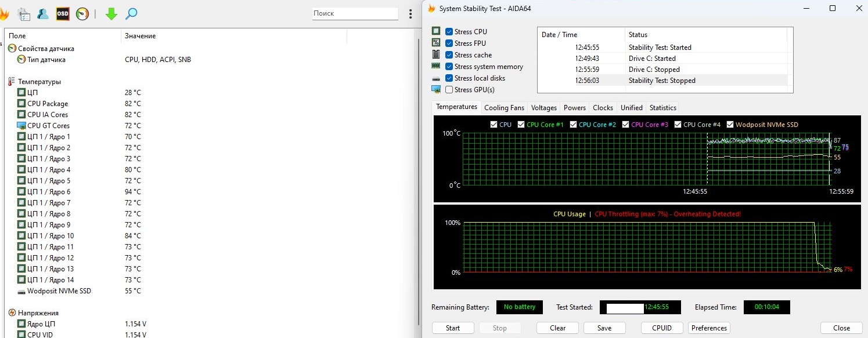Click the lightning icon beside Напряжения
868x338 pixels.
tap(12, 313)
